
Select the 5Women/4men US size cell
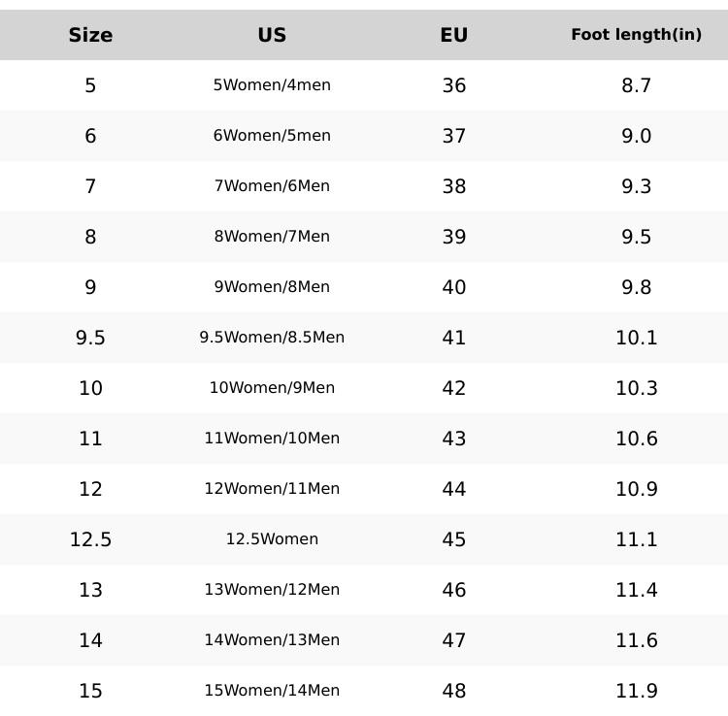(x=272, y=85)
